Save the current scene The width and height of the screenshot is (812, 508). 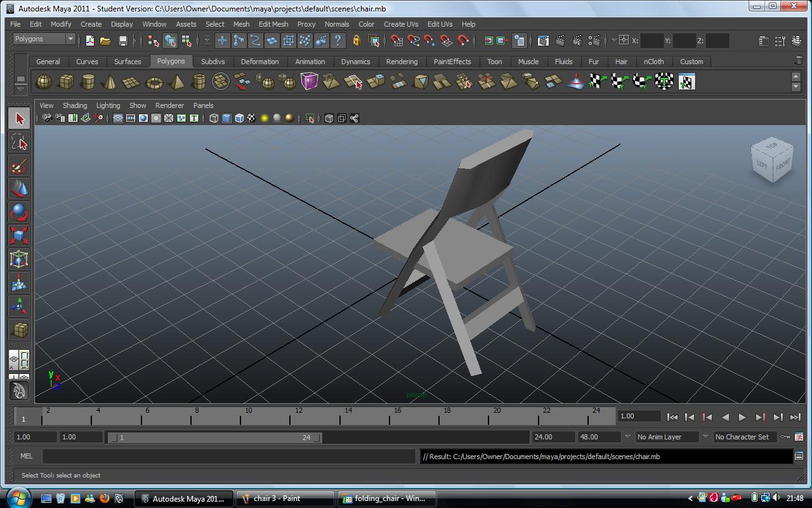[x=123, y=41]
